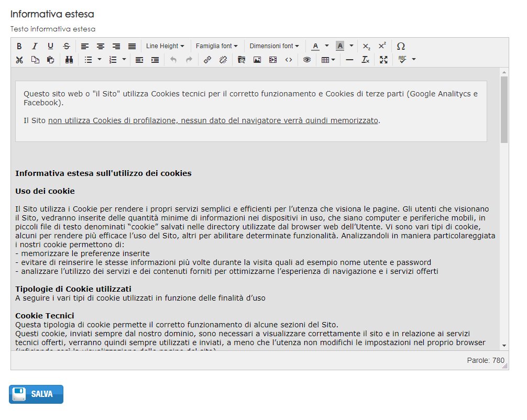Expand numbered list style options

point(124,60)
